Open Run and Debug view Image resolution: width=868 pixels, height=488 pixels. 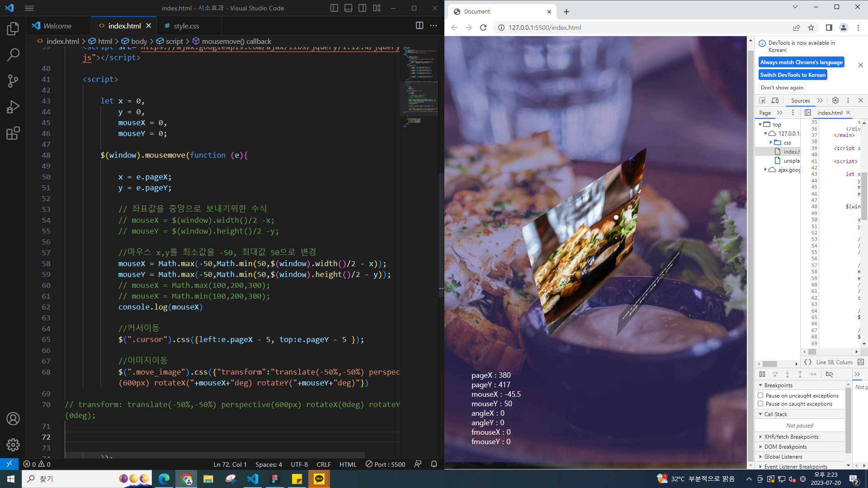[x=13, y=107]
